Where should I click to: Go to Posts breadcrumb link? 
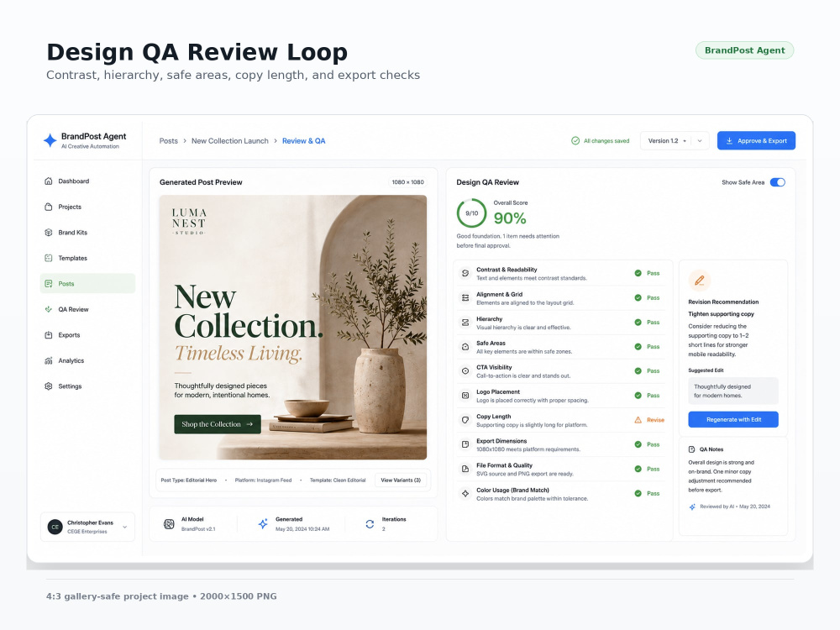(x=168, y=141)
